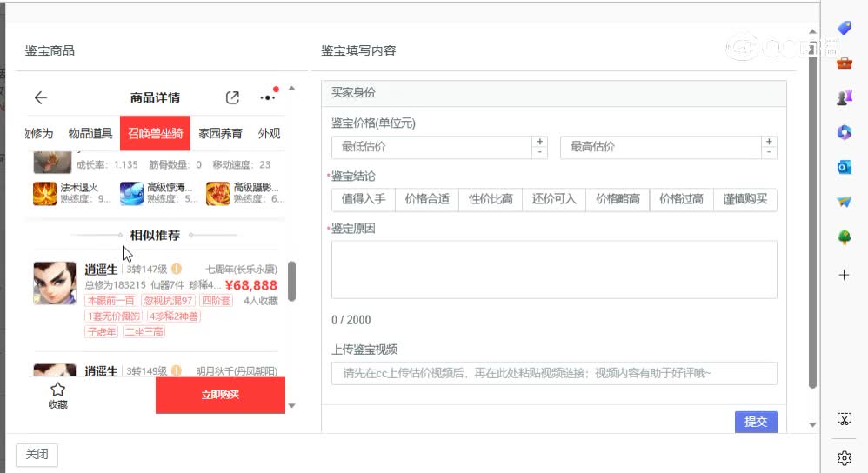Open the three-dot more menu icon
This screenshot has width=868, height=473.
[x=268, y=97]
